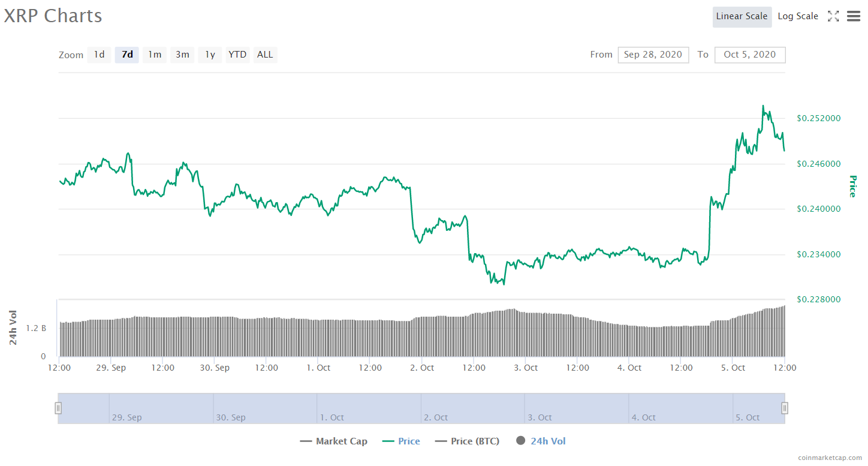Viewport: 868px width, 466px height.
Task: Set zoom range to 7d
Action: click(127, 55)
